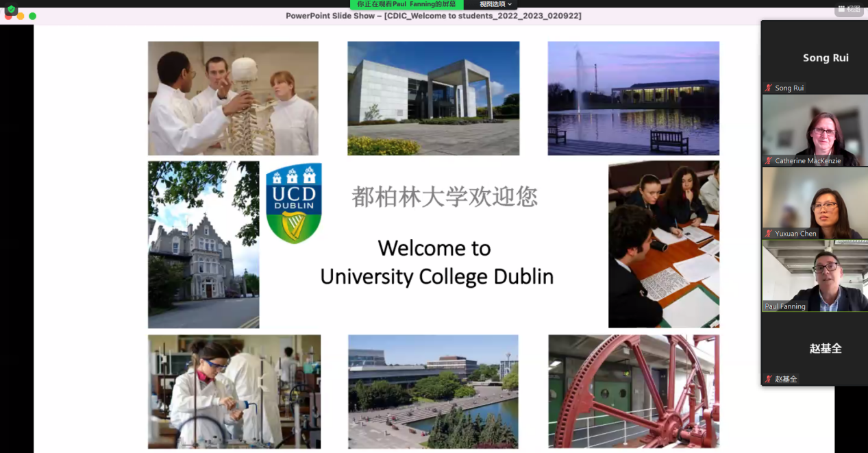This screenshot has width=868, height=453.
Task: Click the green encryption shield icon
Action: 11,9
